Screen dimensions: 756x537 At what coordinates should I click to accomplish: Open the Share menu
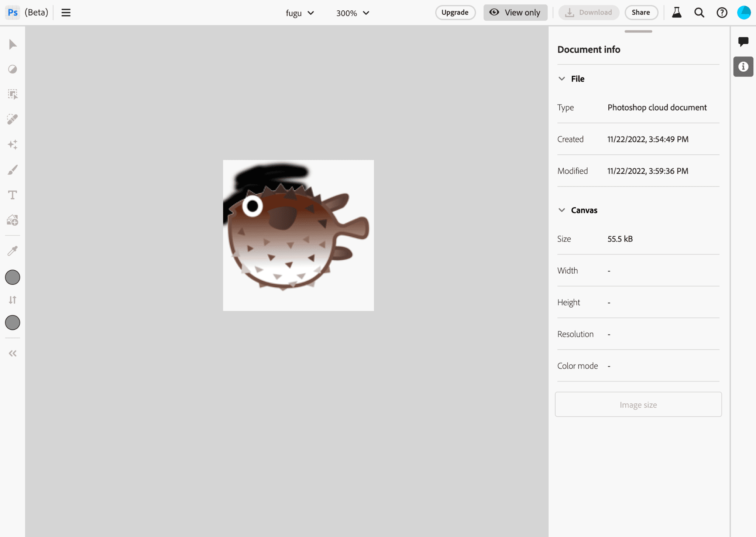(640, 12)
